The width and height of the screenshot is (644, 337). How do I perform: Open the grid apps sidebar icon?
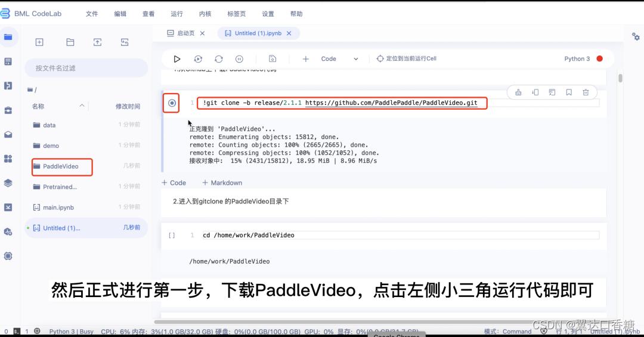pos(8,159)
